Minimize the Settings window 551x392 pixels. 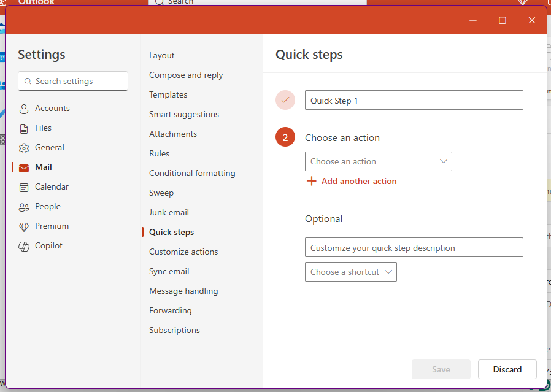point(473,20)
